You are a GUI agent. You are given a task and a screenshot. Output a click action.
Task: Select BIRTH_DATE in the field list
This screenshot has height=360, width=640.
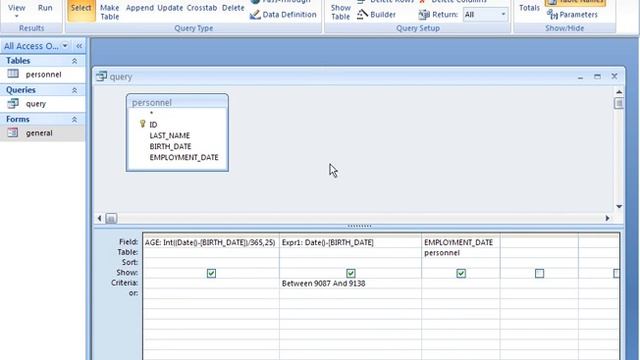click(x=170, y=147)
